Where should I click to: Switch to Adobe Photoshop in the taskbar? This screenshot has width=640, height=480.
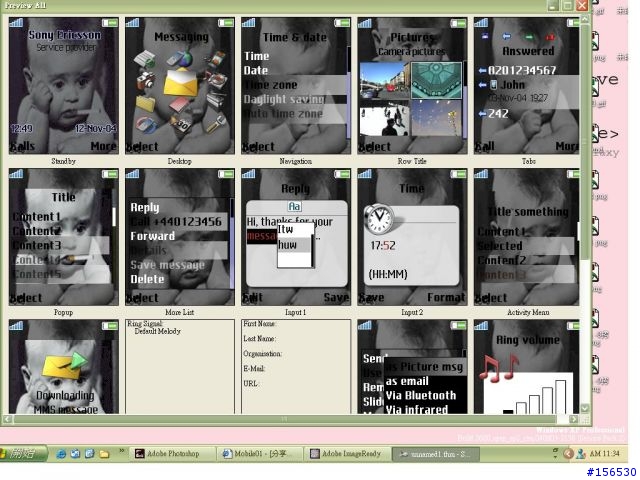(173, 454)
